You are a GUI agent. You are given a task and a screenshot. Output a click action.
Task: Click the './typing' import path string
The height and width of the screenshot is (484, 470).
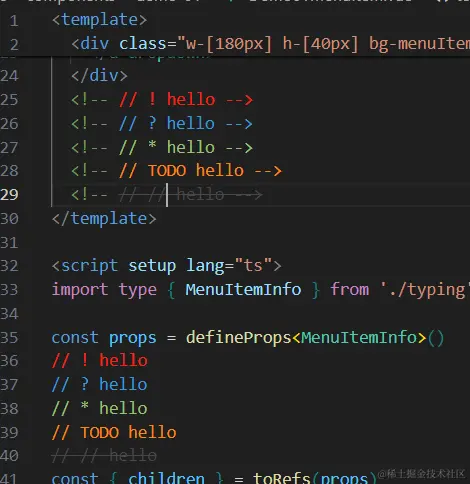click(425, 289)
